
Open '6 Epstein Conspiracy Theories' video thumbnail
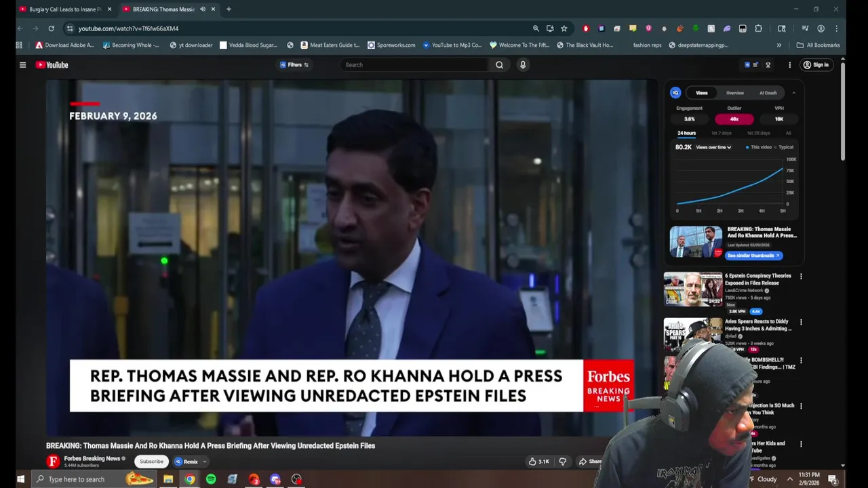click(693, 289)
